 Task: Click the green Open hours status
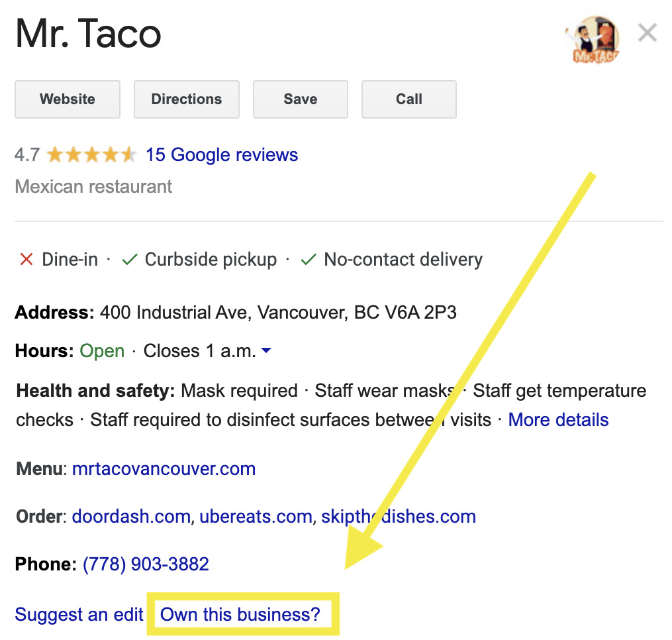(x=102, y=351)
